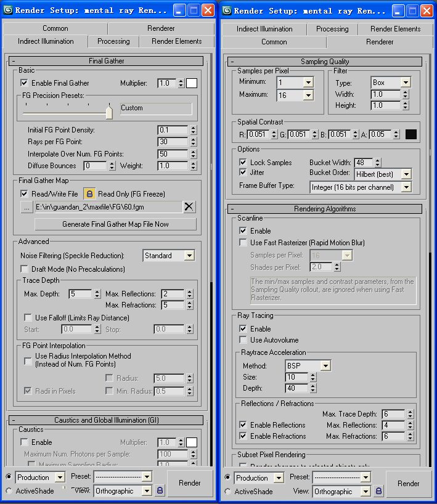Click the 3ds Max icon in right title bar
The image size is (437, 504).
coord(227,10)
